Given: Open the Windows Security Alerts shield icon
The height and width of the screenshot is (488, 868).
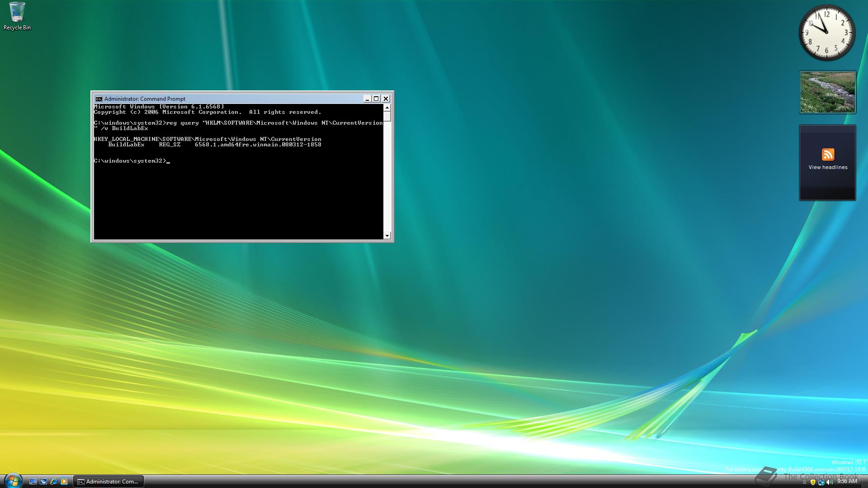Looking at the screenshot, I should [813, 482].
